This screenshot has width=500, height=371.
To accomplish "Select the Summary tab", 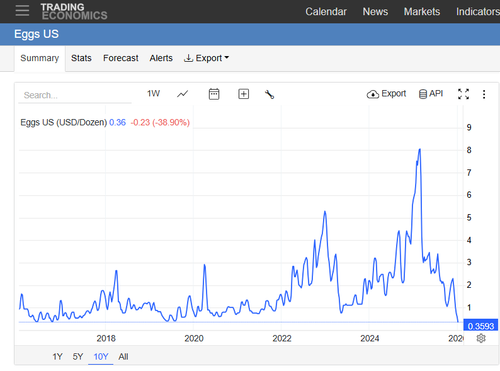I will [x=40, y=58].
